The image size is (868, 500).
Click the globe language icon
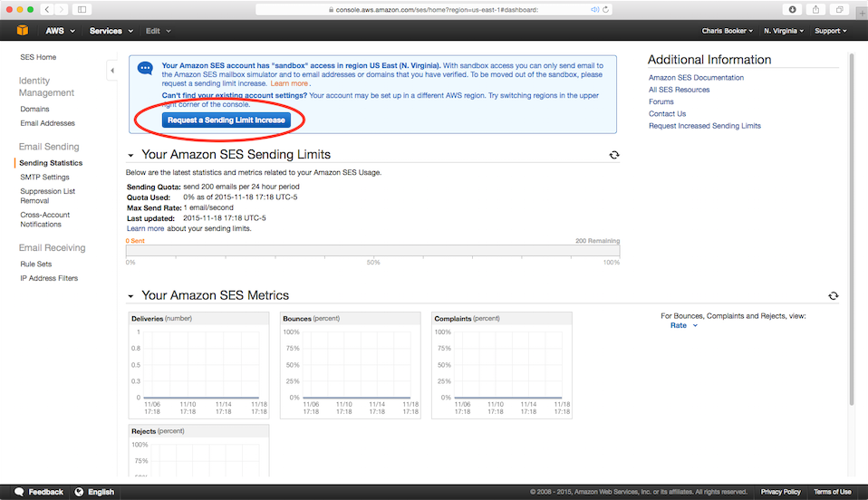79,492
